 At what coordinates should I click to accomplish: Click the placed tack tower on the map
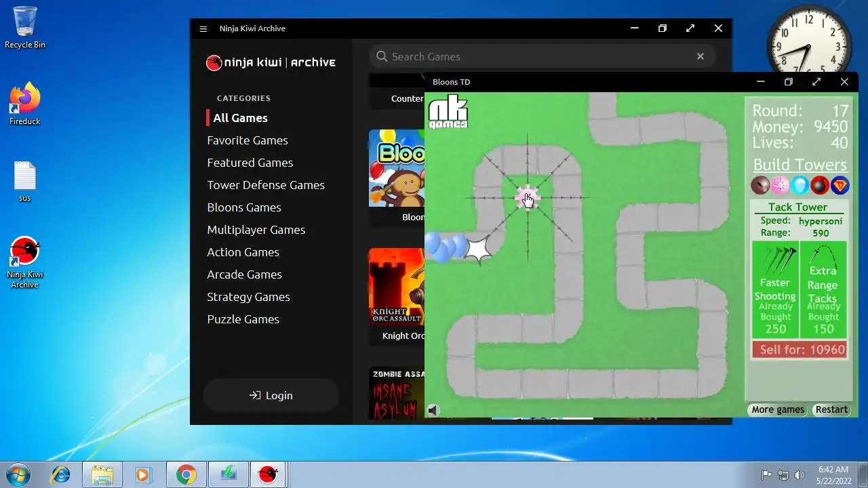[x=527, y=198]
